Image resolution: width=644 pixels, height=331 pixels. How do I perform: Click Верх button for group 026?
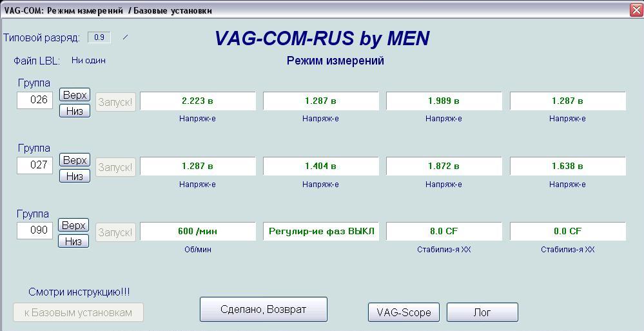click(74, 95)
